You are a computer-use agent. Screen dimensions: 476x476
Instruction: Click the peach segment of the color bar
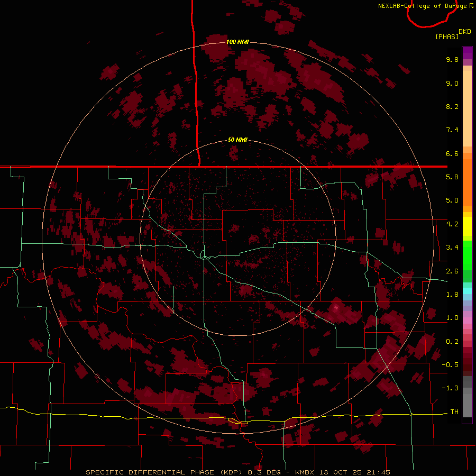point(467,108)
